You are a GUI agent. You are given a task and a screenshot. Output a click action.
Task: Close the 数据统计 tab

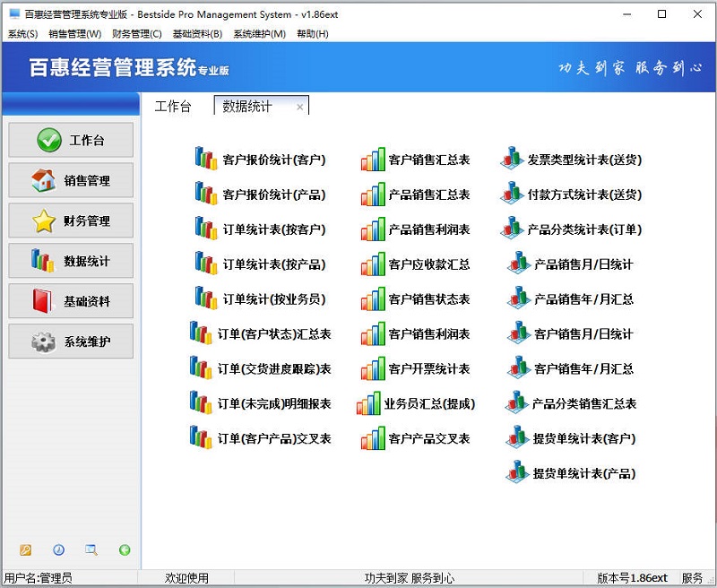300,106
